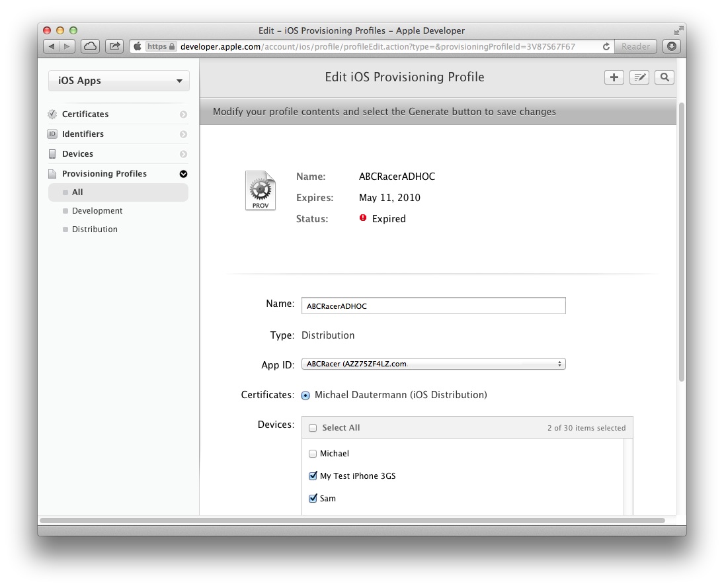
Task: Uncheck the Sam device checkbox
Action: [313, 499]
